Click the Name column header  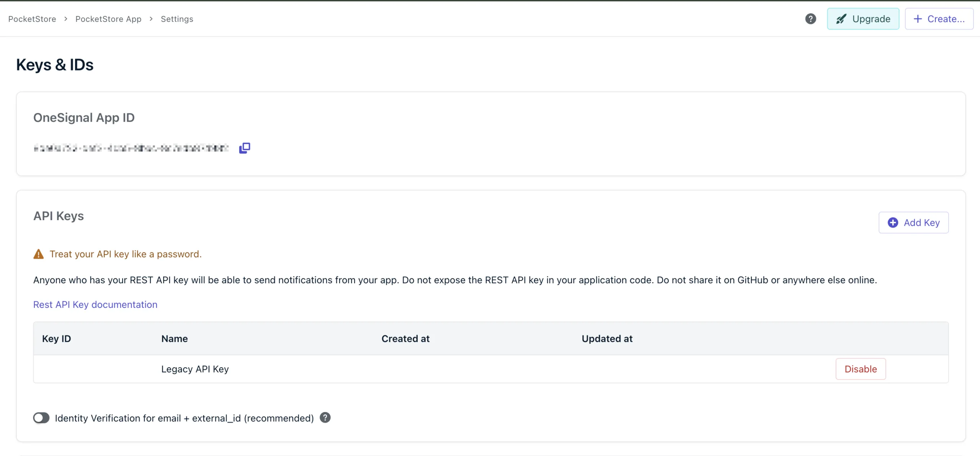[x=175, y=339]
